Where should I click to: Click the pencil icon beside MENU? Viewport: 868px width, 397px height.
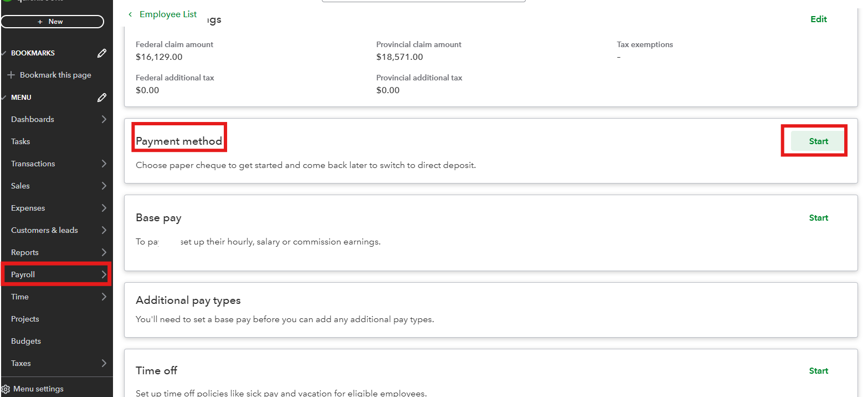coord(102,98)
